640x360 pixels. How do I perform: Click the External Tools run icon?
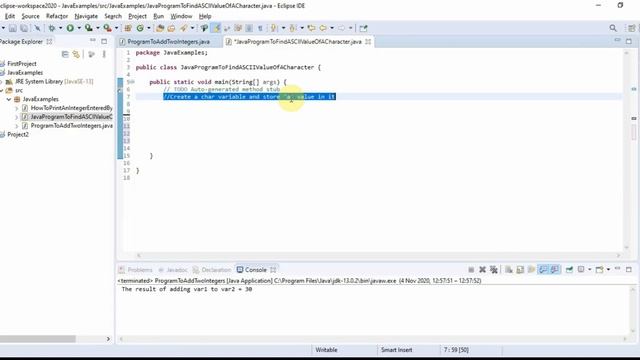[x=107, y=28]
